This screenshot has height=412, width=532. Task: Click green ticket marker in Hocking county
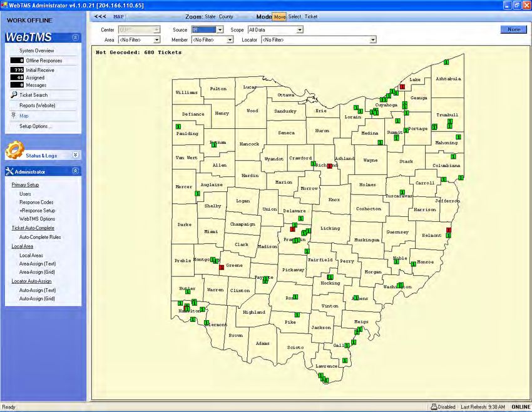coord(330,277)
